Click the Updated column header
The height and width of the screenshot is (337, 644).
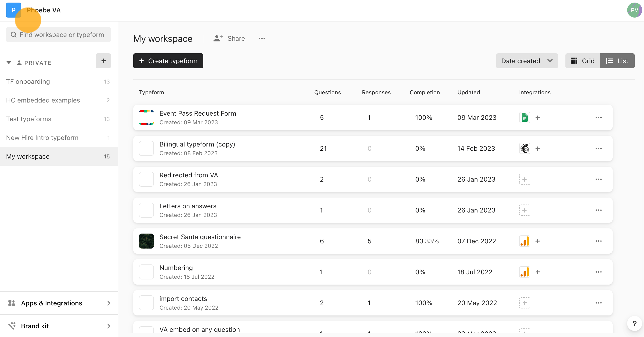pos(468,92)
